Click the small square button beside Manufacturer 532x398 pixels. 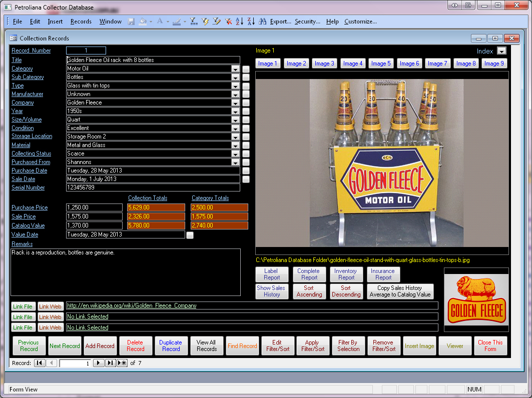pyautogui.click(x=246, y=94)
